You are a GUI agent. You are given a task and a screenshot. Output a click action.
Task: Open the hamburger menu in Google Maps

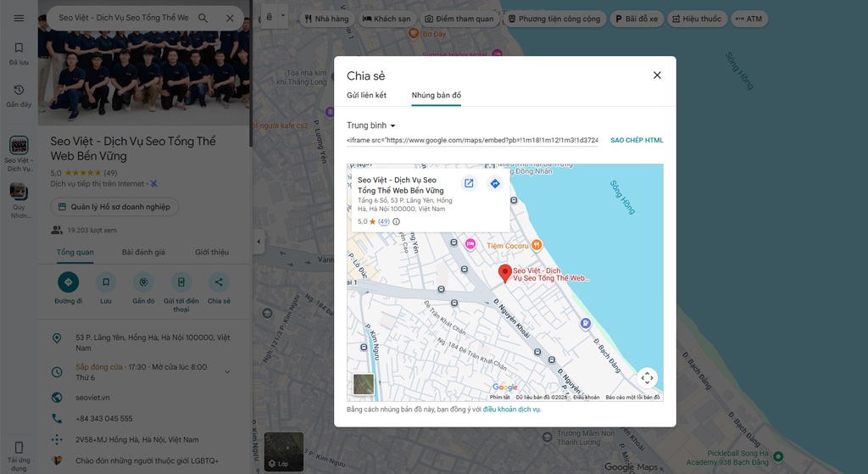[x=19, y=19]
